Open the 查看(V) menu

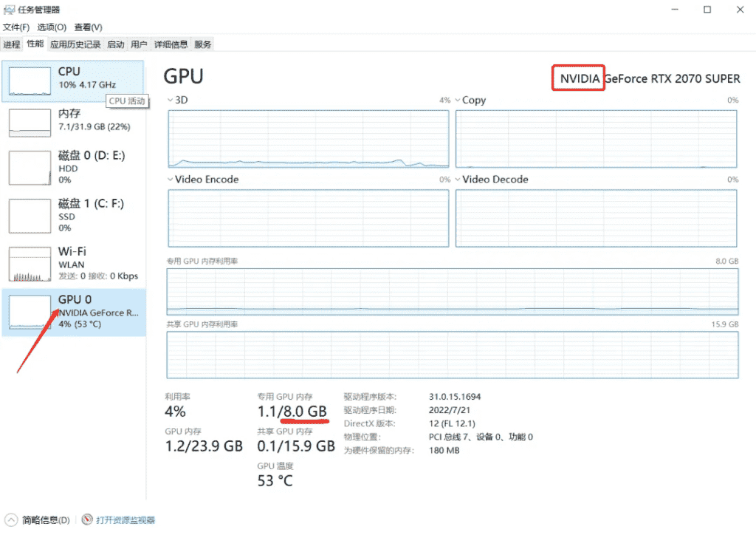pos(88,27)
